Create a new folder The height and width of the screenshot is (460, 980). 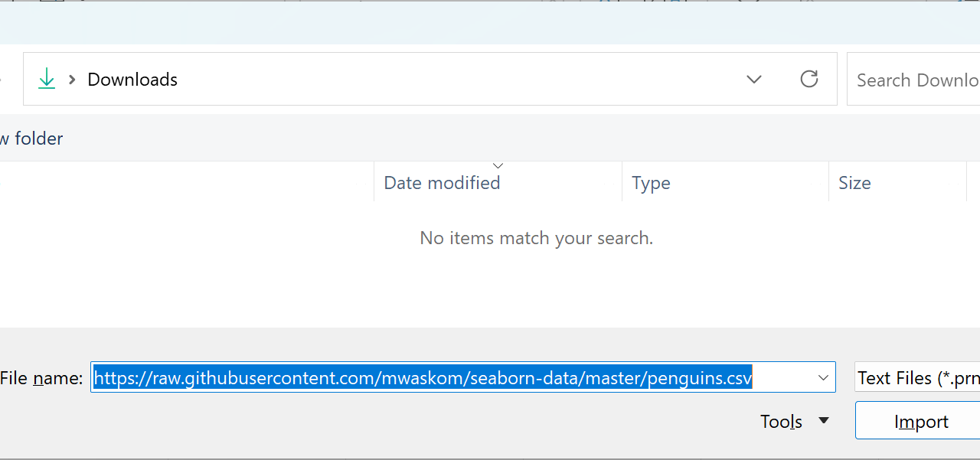click(32, 139)
